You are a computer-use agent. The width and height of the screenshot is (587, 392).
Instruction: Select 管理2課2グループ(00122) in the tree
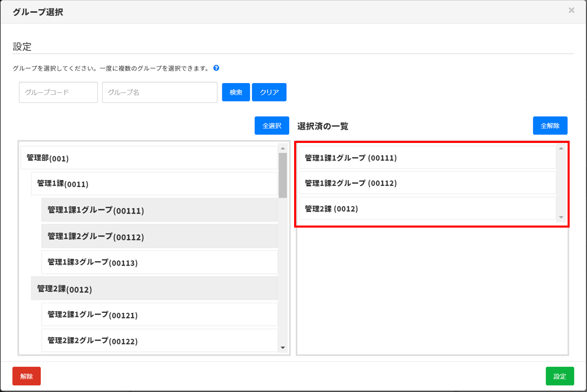(159, 341)
